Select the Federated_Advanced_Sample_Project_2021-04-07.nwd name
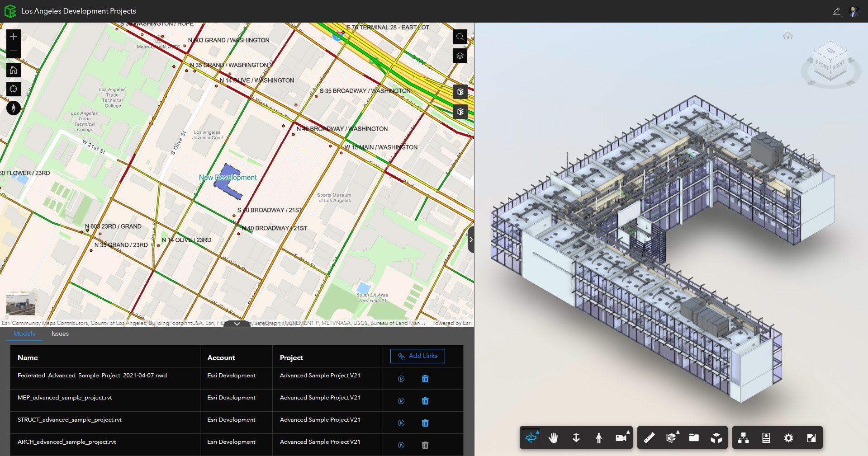Image resolution: width=868 pixels, height=456 pixels. pyautogui.click(x=92, y=376)
